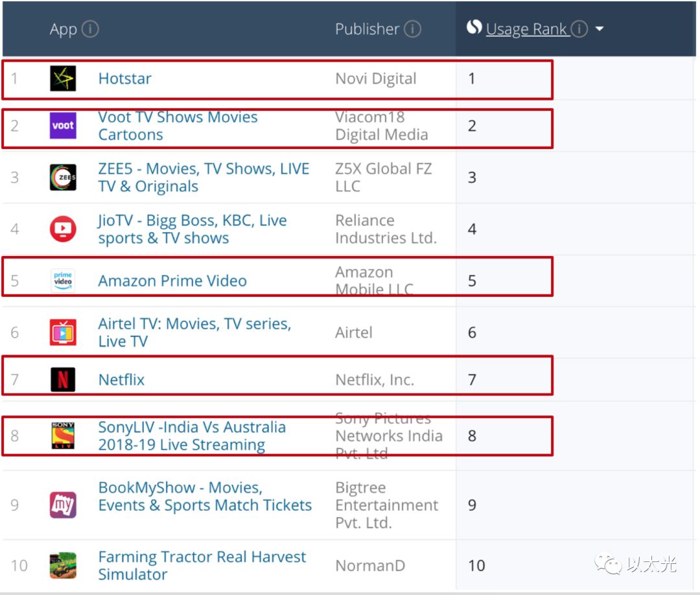Click the Farming Tractor app icon
The width and height of the screenshot is (700, 595).
point(63,566)
